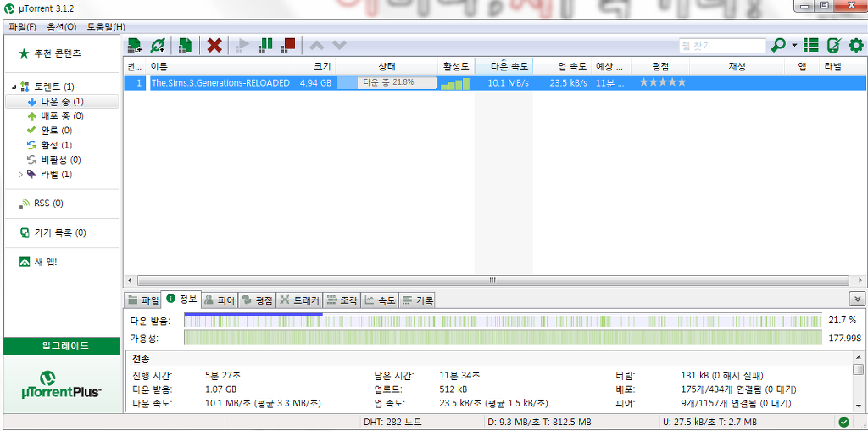Image resolution: width=868 pixels, height=431 pixels.
Task: Switch to the 조각 tab
Action: click(342, 300)
